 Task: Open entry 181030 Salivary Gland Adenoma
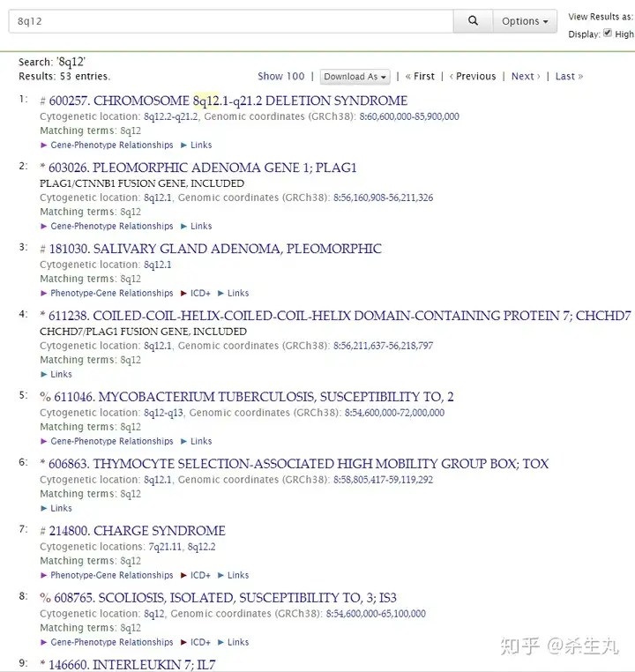click(x=215, y=249)
